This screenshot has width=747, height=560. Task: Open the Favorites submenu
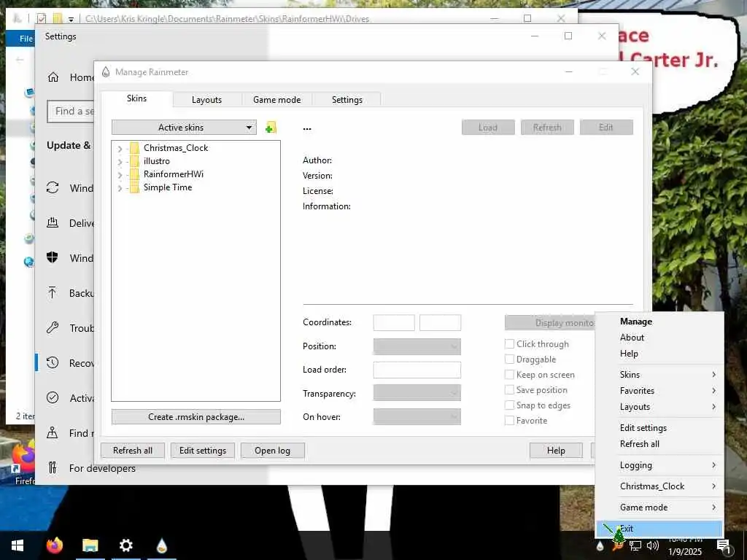(659, 391)
